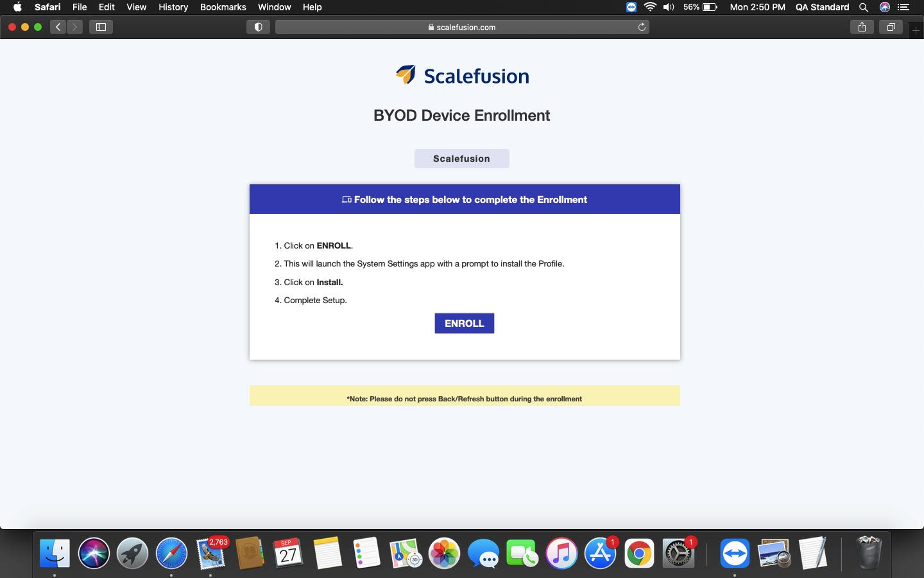
Task: Open Mail with 2,763 badge
Action: coord(211,553)
